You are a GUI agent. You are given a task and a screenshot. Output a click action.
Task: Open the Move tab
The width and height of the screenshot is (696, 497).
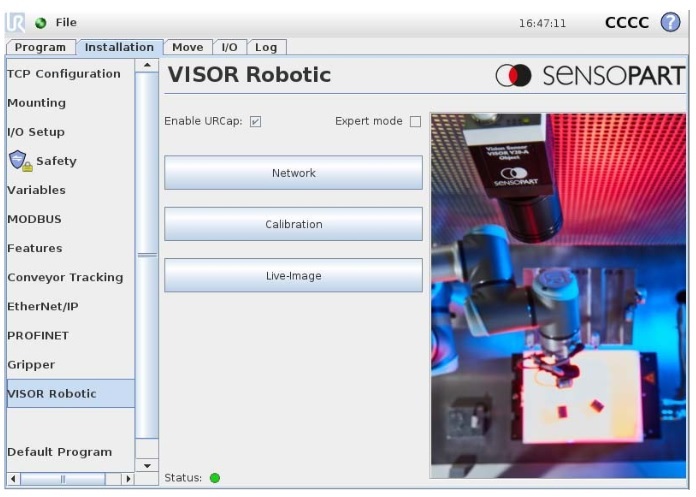[x=188, y=47]
